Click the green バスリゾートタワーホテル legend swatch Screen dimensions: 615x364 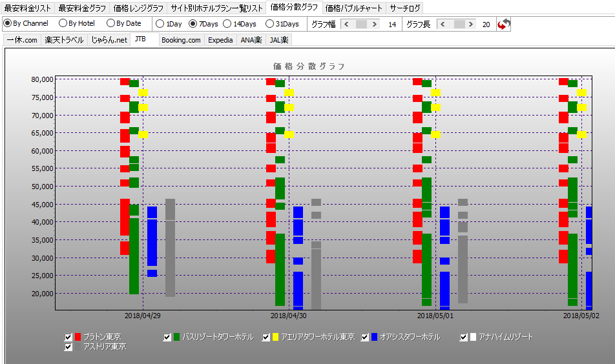click(176, 337)
